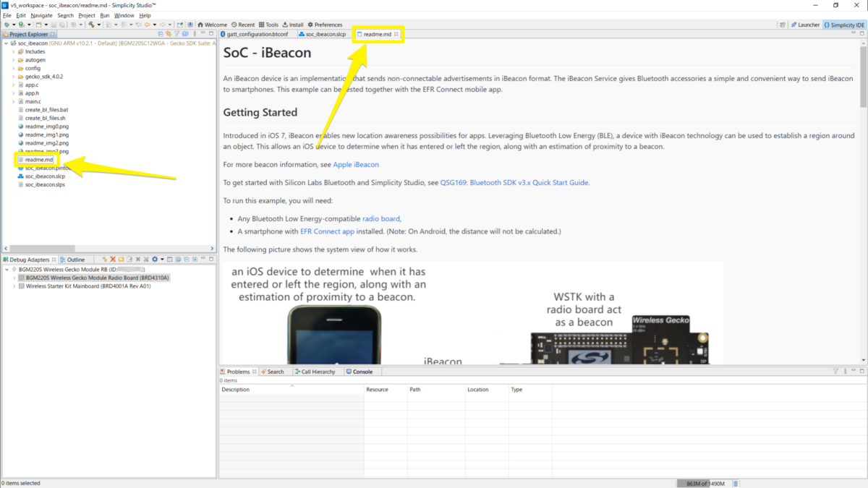868x488 pixels.
Task: Click the heap memory status bar
Action: click(x=706, y=483)
